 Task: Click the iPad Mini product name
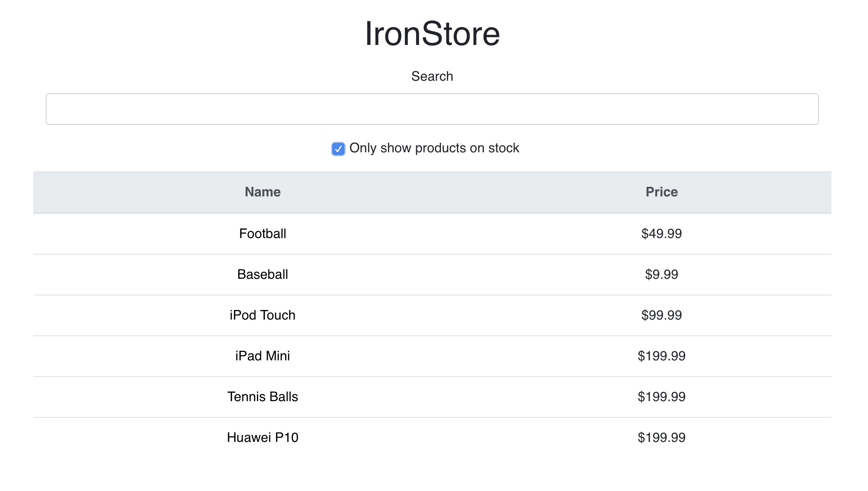click(x=262, y=356)
